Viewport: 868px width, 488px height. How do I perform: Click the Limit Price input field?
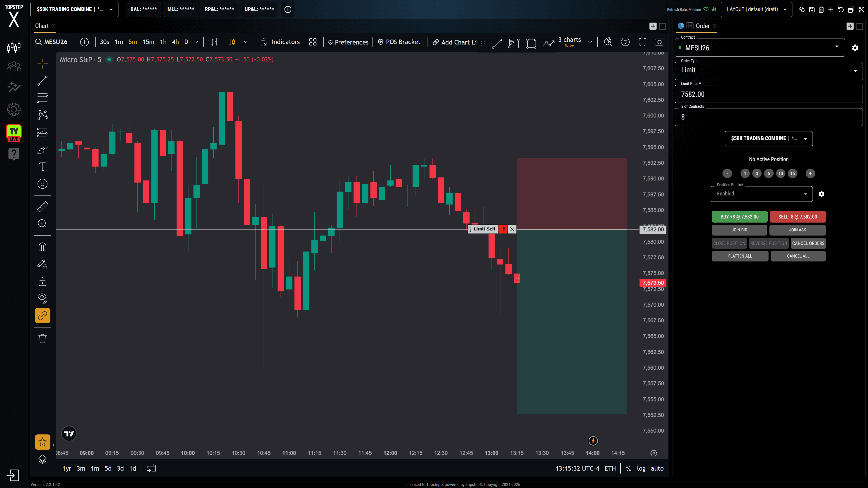pos(769,94)
